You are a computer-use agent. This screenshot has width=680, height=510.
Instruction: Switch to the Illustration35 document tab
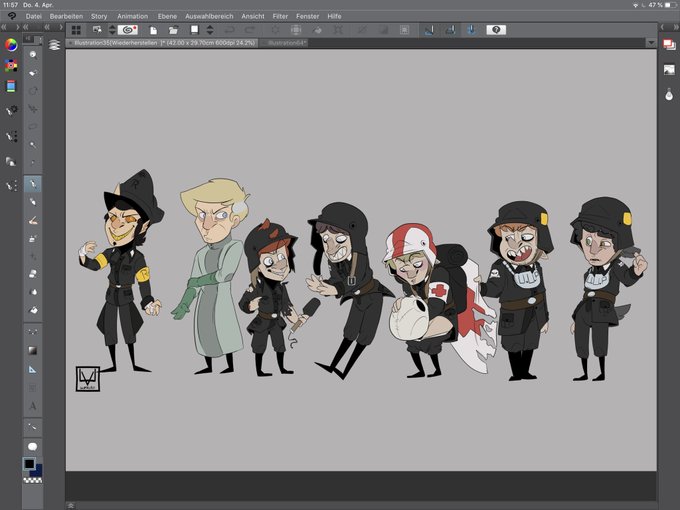(x=162, y=43)
